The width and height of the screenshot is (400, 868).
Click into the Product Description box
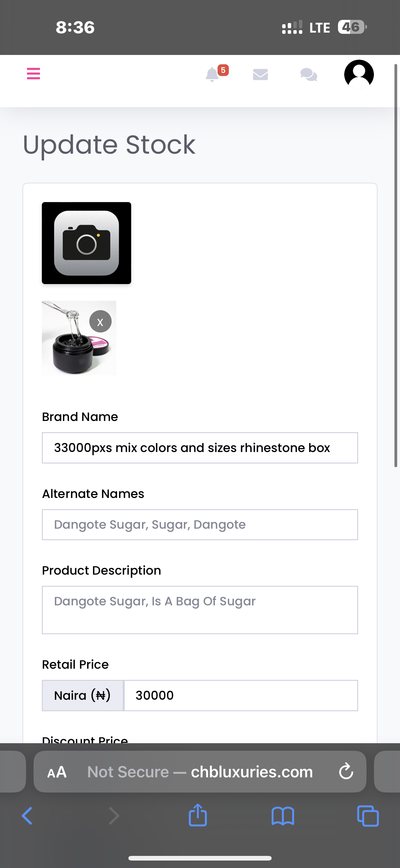pos(200,610)
